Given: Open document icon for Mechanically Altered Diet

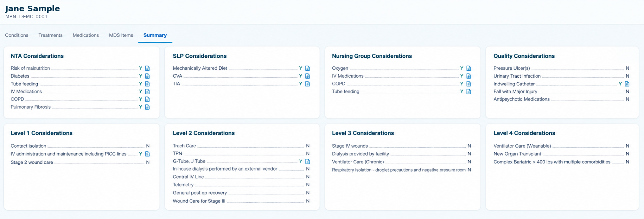Looking at the screenshot, I should coord(308,68).
